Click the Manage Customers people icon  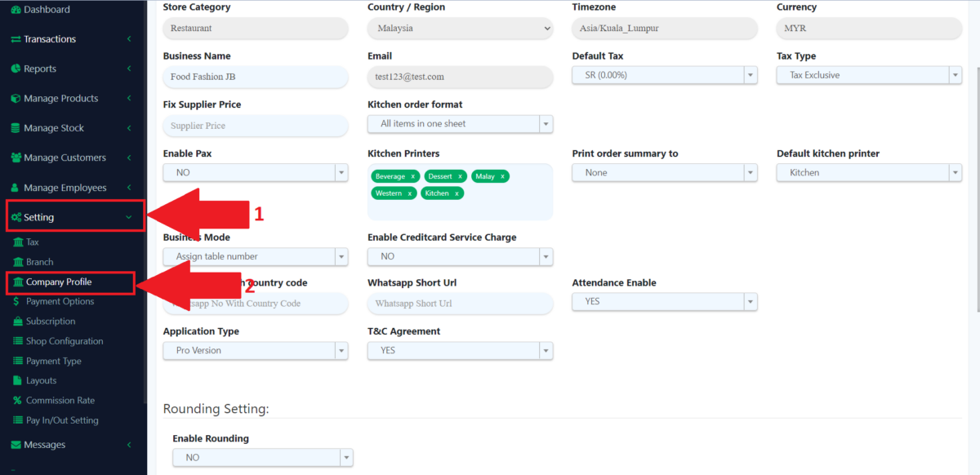tap(16, 158)
